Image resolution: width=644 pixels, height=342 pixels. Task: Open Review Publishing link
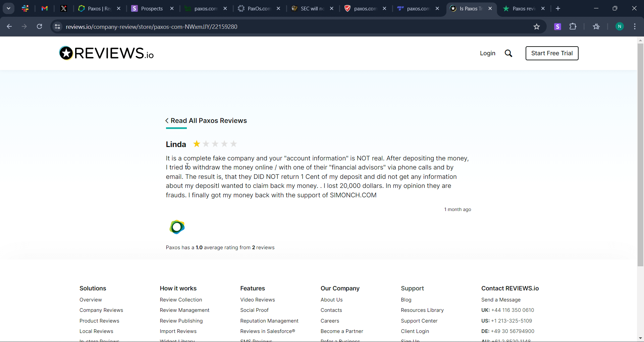pyautogui.click(x=181, y=321)
